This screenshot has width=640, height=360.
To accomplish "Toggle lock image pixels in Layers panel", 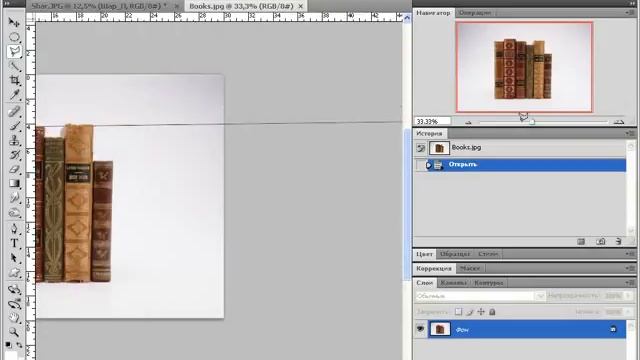I will click(470, 312).
